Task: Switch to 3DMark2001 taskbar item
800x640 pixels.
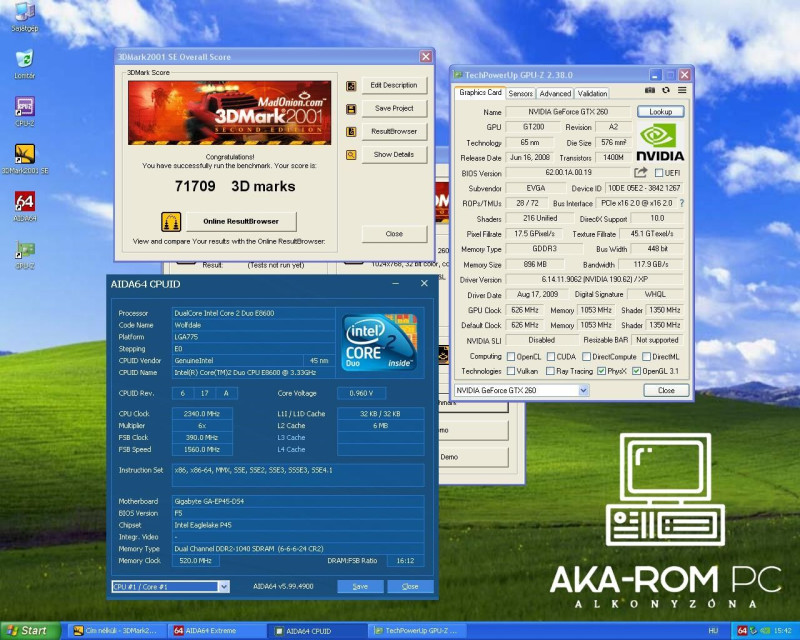Action: coord(118,631)
